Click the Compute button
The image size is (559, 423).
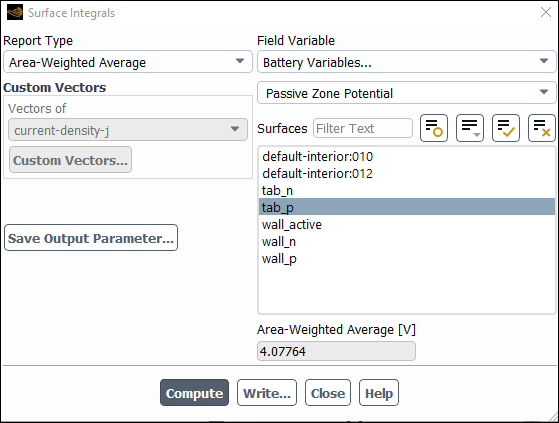[x=194, y=393]
